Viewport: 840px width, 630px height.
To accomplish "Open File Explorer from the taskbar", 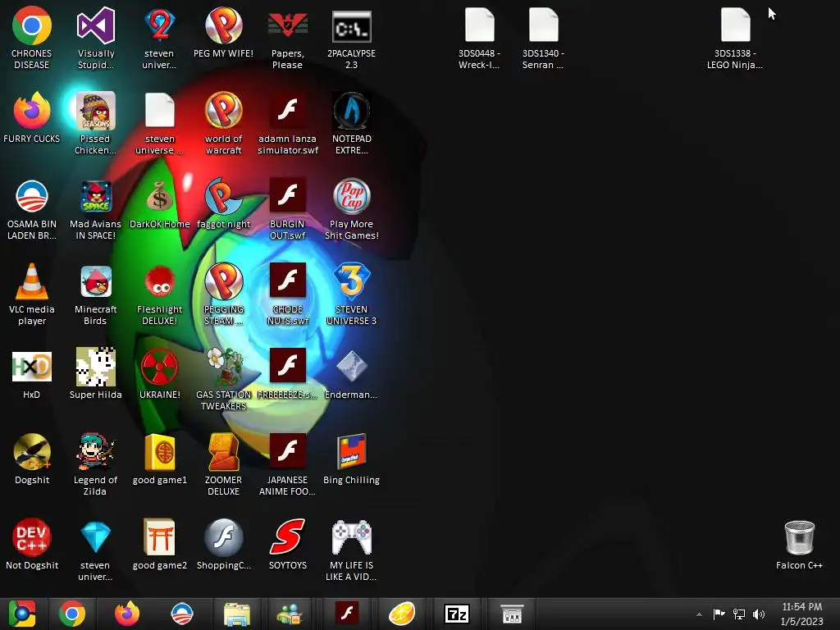I will 237,614.
